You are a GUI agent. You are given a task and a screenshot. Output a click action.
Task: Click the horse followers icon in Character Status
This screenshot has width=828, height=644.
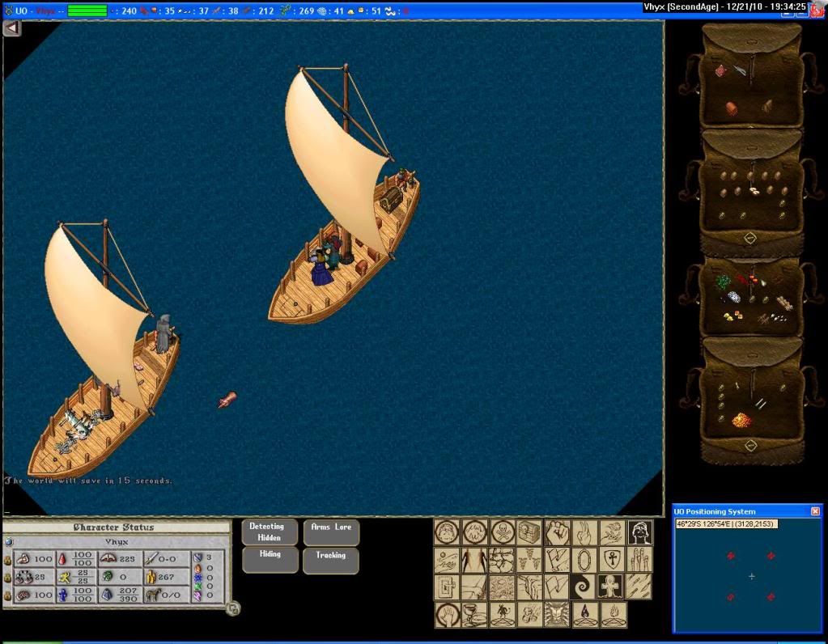pyautogui.click(x=153, y=595)
